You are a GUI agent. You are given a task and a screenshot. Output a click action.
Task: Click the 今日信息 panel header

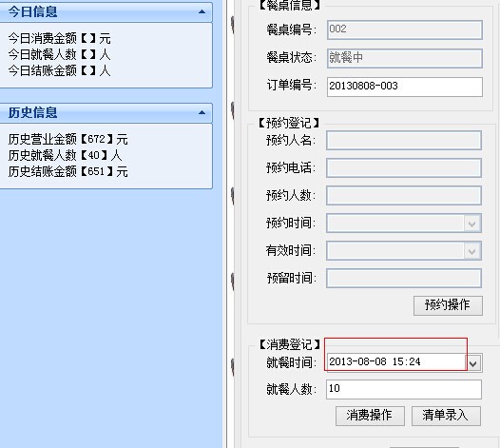pyautogui.click(x=106, y=11)
